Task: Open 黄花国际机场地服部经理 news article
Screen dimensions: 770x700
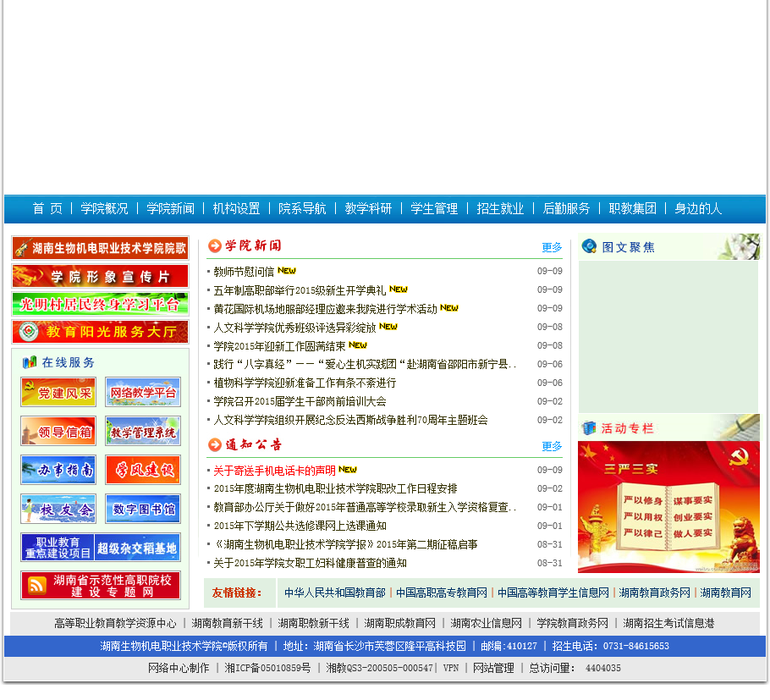Action: click(x=325, y=308)
